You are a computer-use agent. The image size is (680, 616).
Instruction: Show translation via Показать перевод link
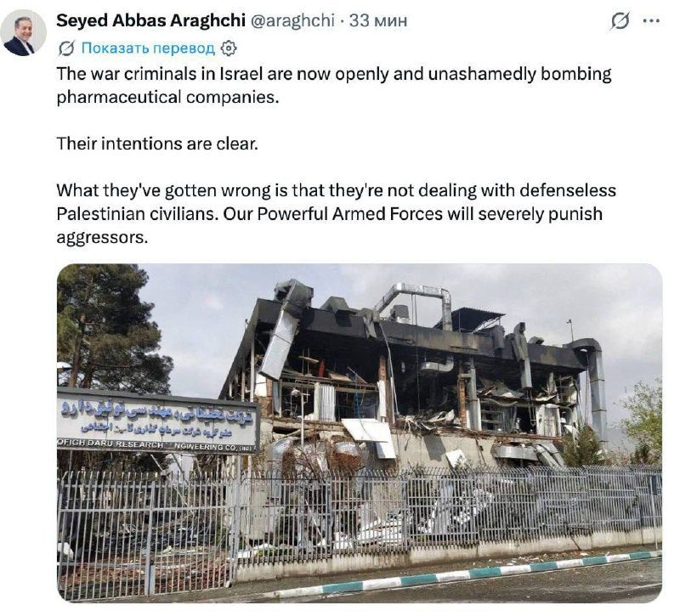click(148, 48)
